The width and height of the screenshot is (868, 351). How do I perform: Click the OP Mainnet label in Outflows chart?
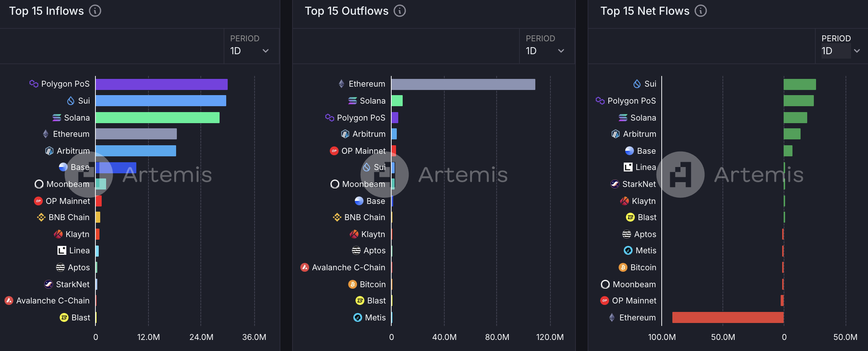click(x=363, y=151)
